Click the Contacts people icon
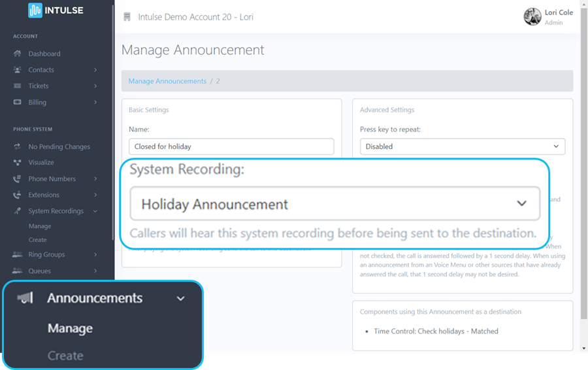The image size is (588, 370). [17, 70]
